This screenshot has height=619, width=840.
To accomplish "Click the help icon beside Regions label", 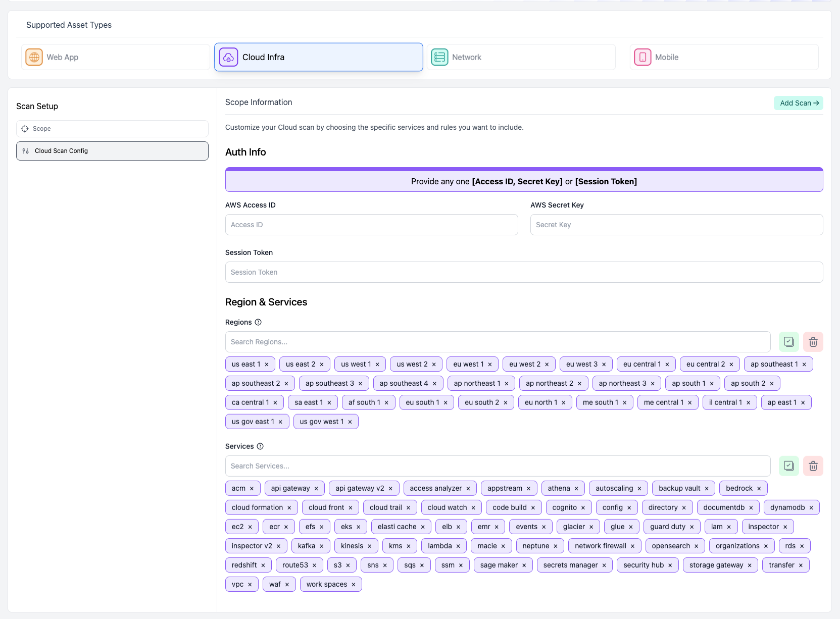I will tap(258, 322).
